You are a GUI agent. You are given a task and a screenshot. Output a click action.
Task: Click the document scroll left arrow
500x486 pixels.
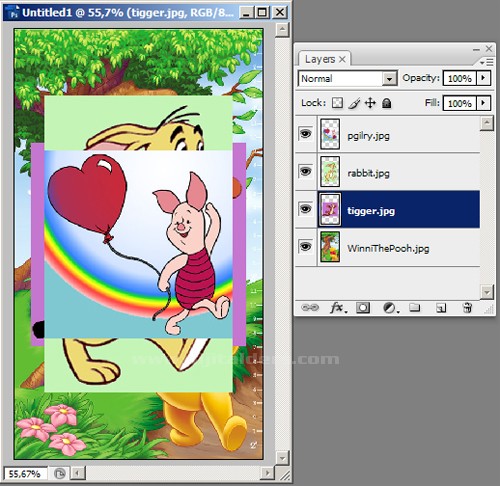click(79, 473)
